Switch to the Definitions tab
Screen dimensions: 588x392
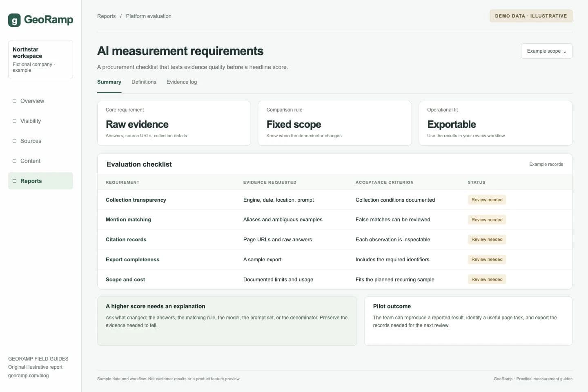pyautogui.click(x=144, y=82)
